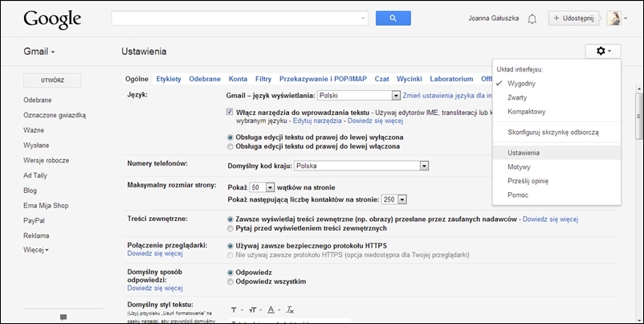Select the Ogólne tab
This screenshot has height=324, width=644.
(x=137, y=79)
